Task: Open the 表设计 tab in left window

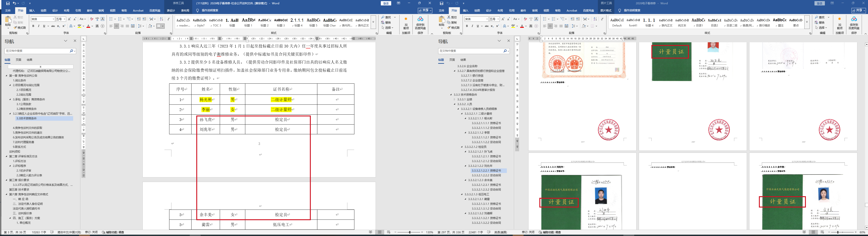Action: click(x=171, y=10)
